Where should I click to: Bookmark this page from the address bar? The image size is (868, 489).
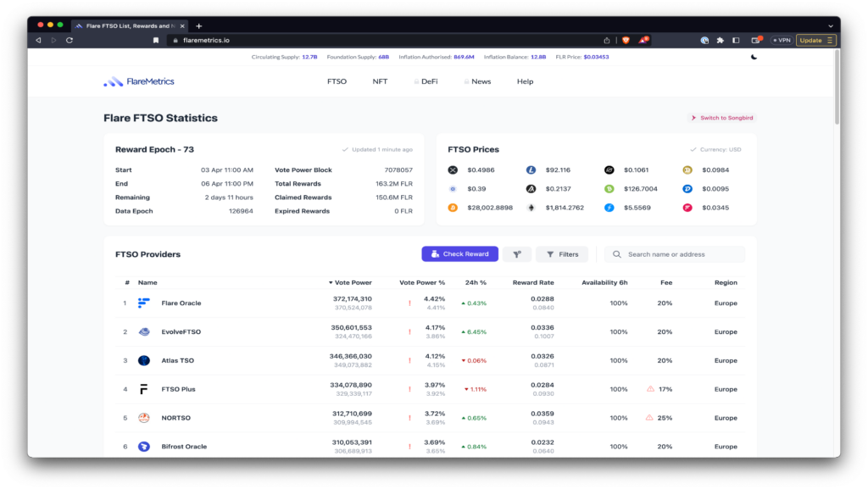click(x=156, y=40)
